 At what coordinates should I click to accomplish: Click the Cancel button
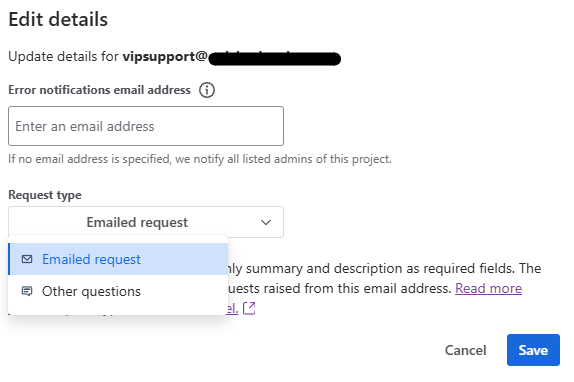465,350
